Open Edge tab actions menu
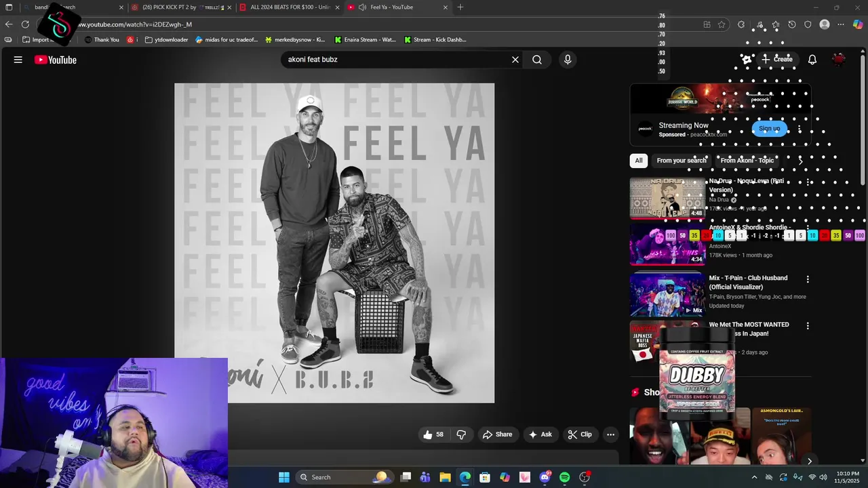This screenshot has height=488, width=868. [x=9, y=7]
